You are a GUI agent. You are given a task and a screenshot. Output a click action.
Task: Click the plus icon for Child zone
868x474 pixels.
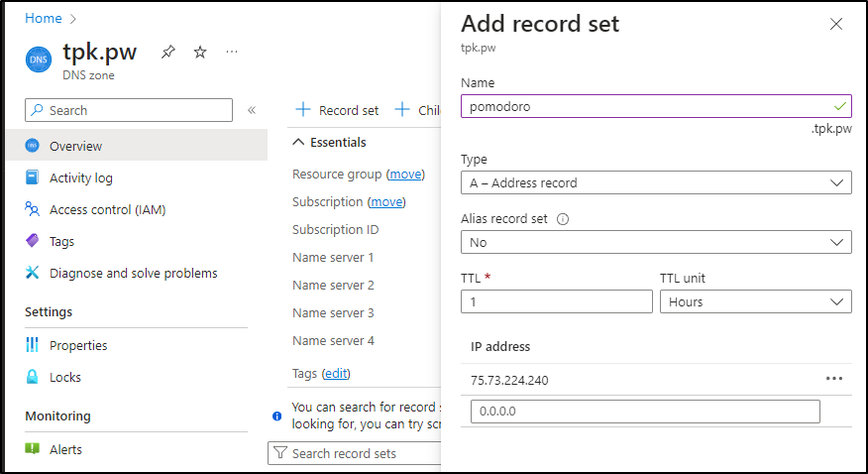pos(402,110)
